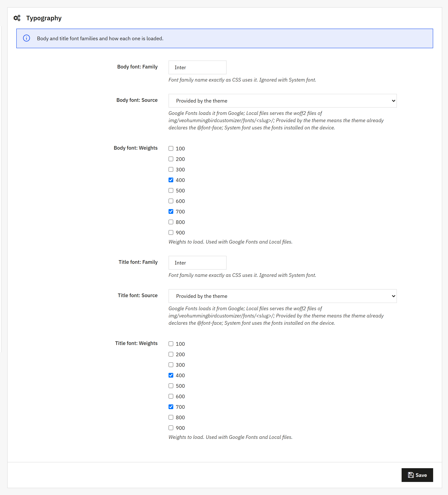The width and height of the screenshot is (448, 495).
Task: Tick Body font weight 900
Action: click(171, 232)
